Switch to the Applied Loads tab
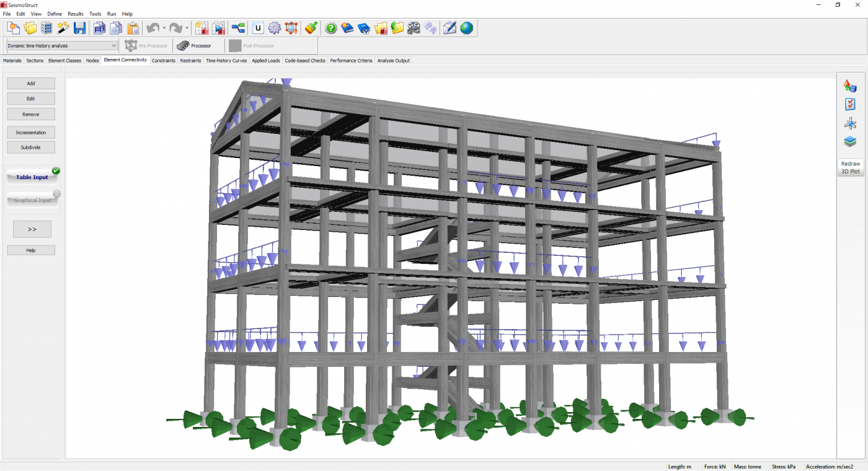868x471 pixels. (265, 61)
